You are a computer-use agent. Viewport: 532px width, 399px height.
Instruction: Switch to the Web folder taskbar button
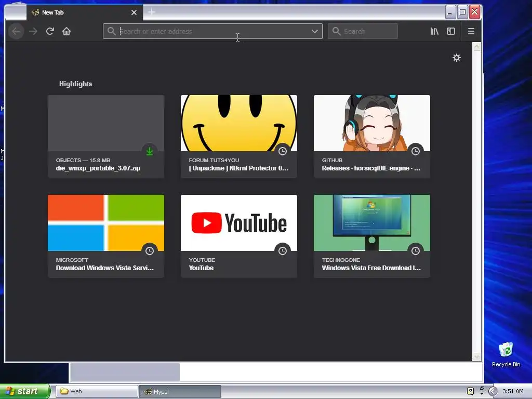(x=96, y=391)
